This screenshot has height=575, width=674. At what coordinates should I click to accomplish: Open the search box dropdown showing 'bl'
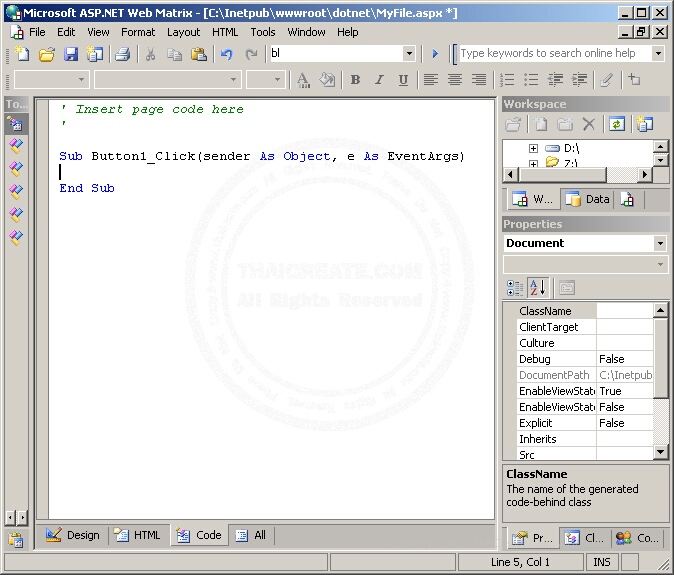click(x=409, y=54)
